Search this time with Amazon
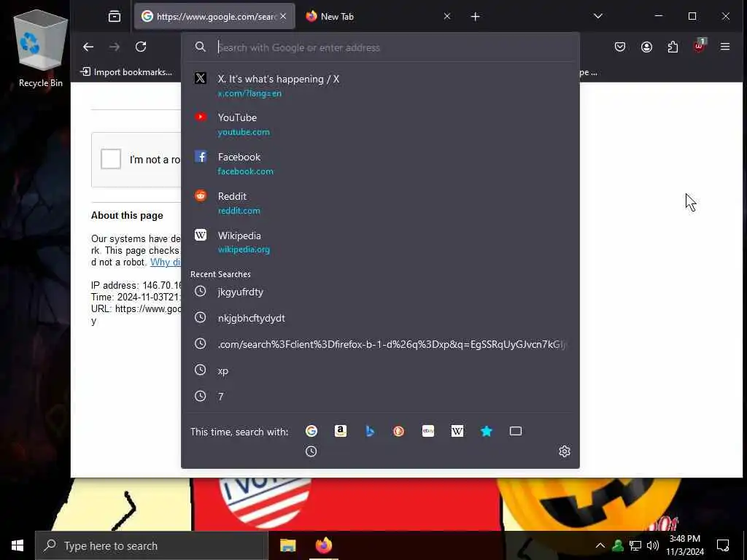747x560 pixels. [341, 431]
